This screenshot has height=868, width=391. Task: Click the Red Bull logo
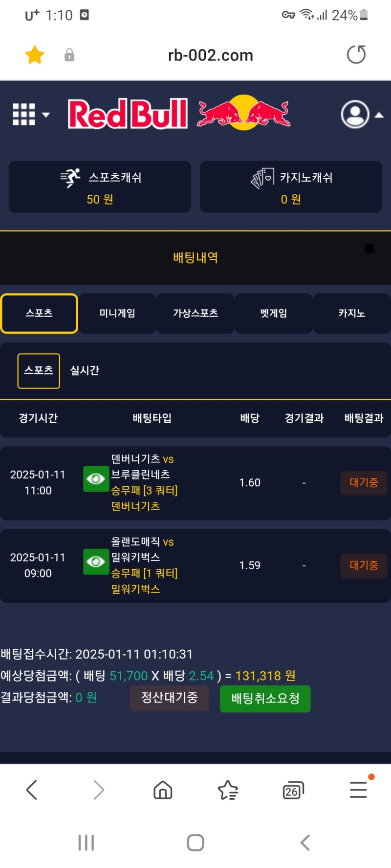click(x=179, y=114)
